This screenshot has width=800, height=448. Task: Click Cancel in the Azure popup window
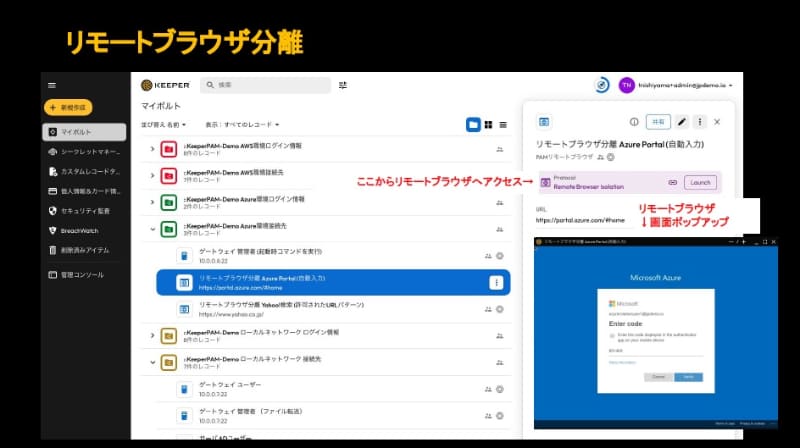(x=658, y=377)
